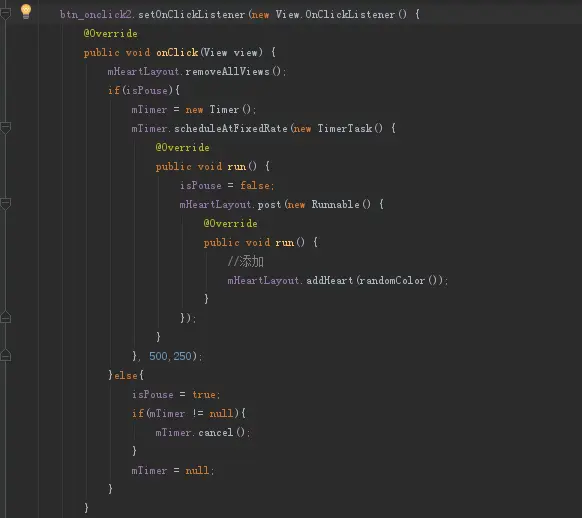Click the @Override above TimerTask run()
The height and width of the screenshot is (518, 582).
point(183,148)
